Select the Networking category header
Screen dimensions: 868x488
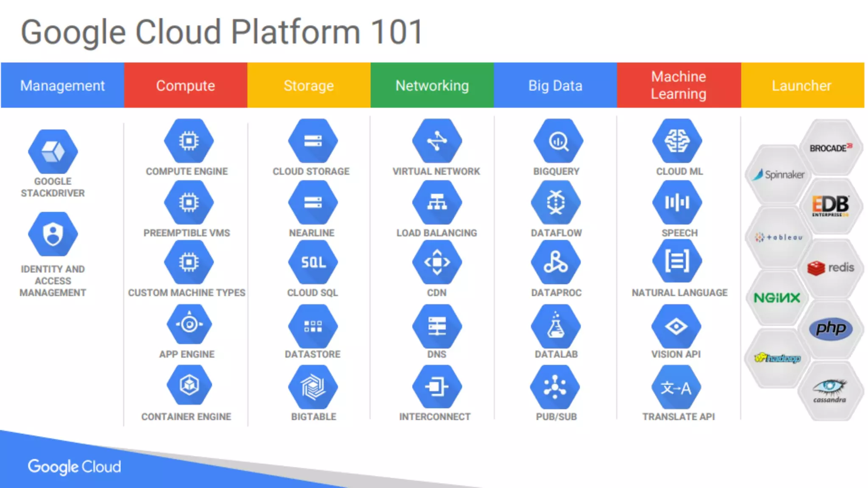pyautogui.click(x=432, y=86)
